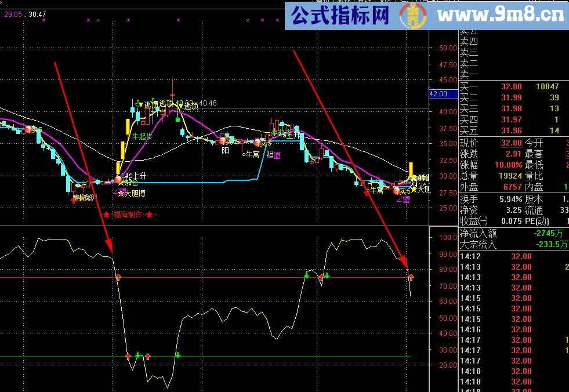Click the 30.47 value in the chart header
Viewport: 569px width, 392px height.
tap(37, 14)
